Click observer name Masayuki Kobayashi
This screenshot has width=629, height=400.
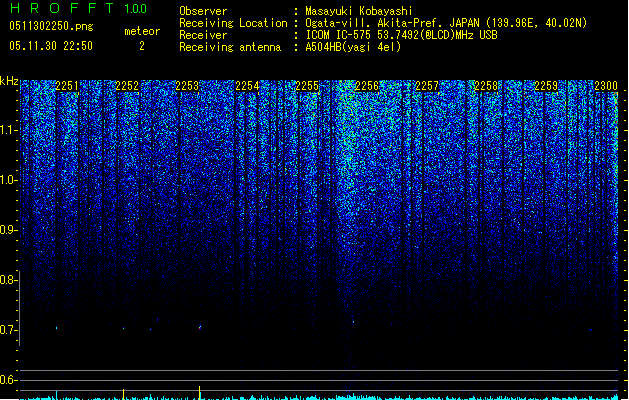pos(359,11)
